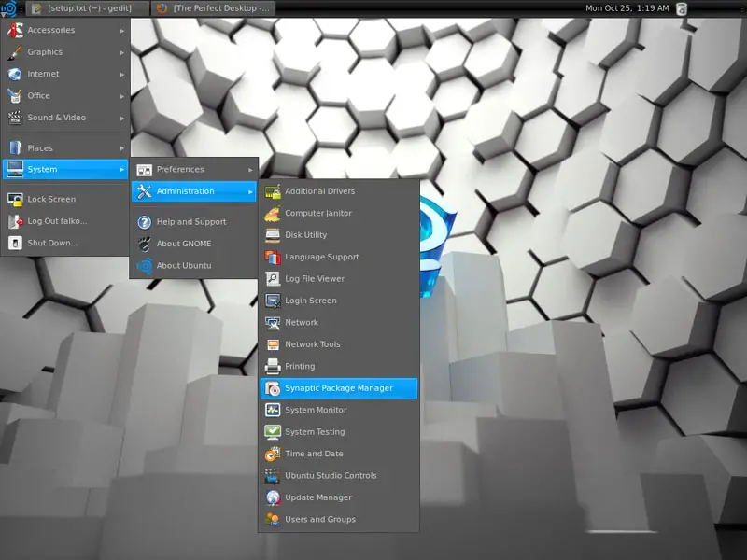Click the Internet globe icon
This screenshot has height=560, width=747.
15,74
